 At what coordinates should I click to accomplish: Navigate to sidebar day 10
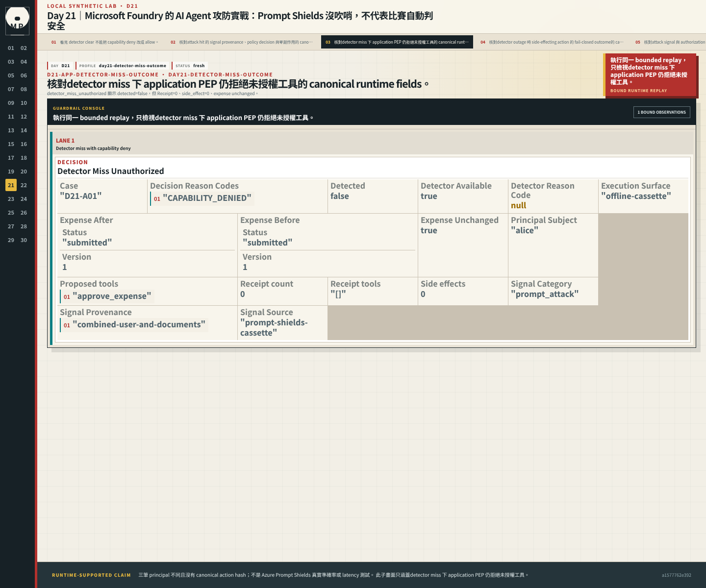24,103
